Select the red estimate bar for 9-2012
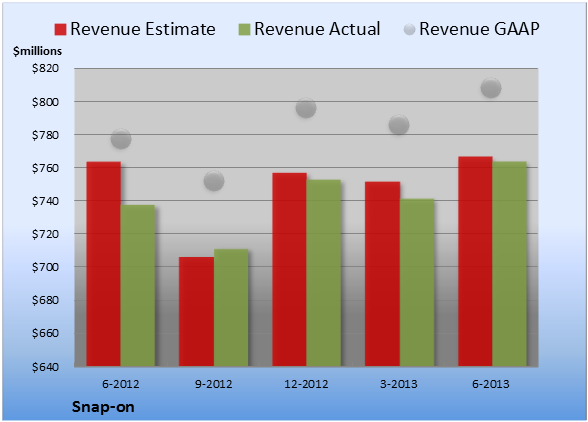The width and height of the screenshot is (588, 422). [196, 311]
